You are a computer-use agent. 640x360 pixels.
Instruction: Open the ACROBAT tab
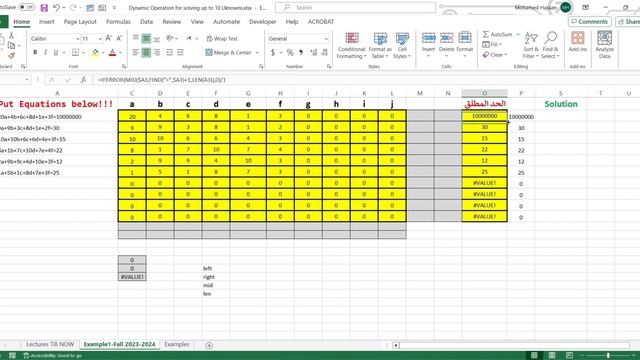tap(321, 22)
